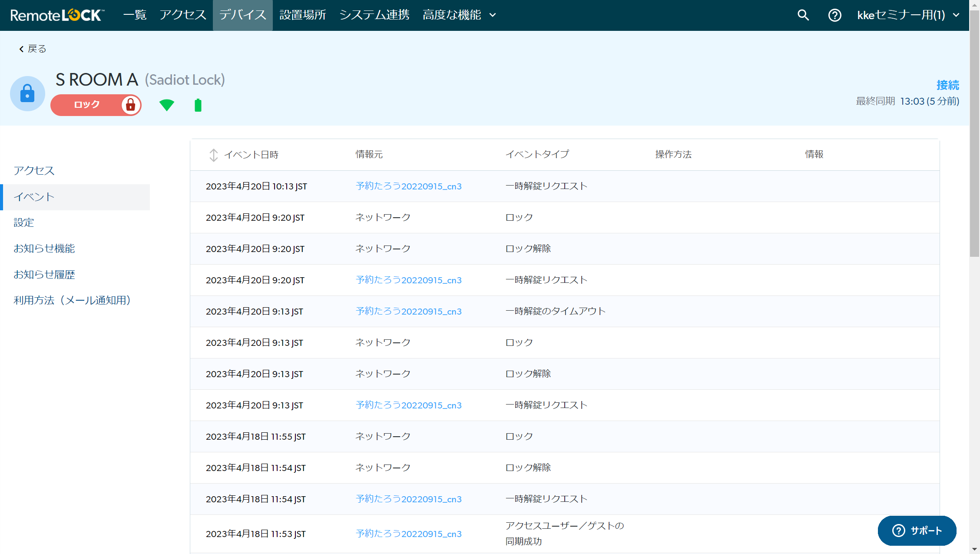Click the 操作方法 column header

(x=673, y=154)
